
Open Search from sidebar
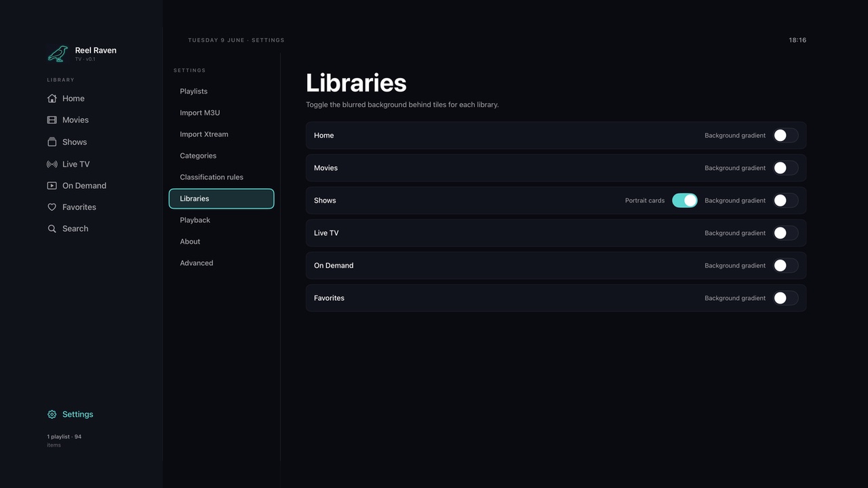tap(75, 229)
